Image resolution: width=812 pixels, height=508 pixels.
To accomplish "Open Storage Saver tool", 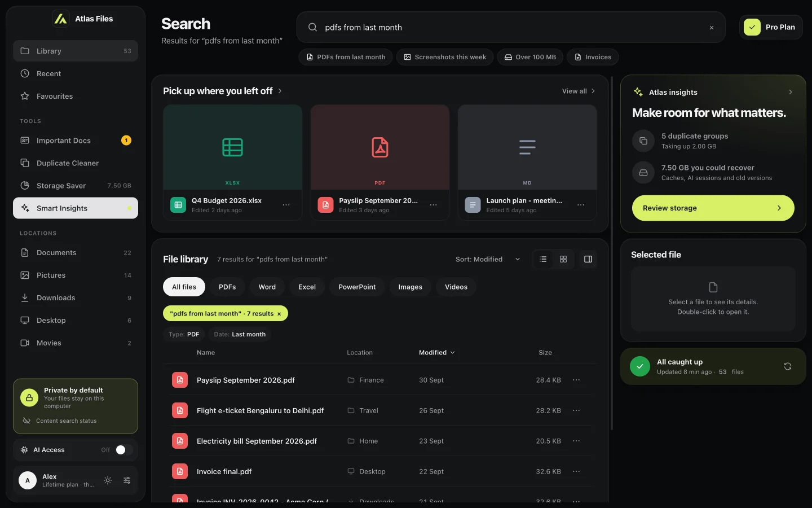I will coord(76,186).
